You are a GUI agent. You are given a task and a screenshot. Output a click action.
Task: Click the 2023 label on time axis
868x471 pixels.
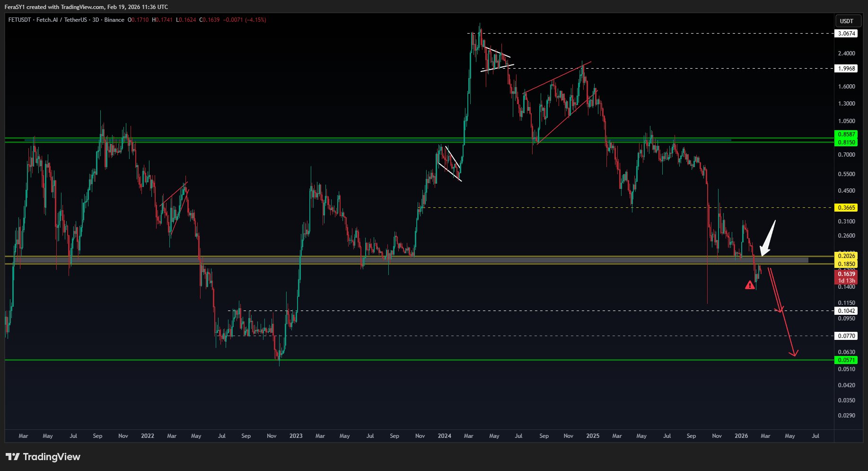[296, 436]
